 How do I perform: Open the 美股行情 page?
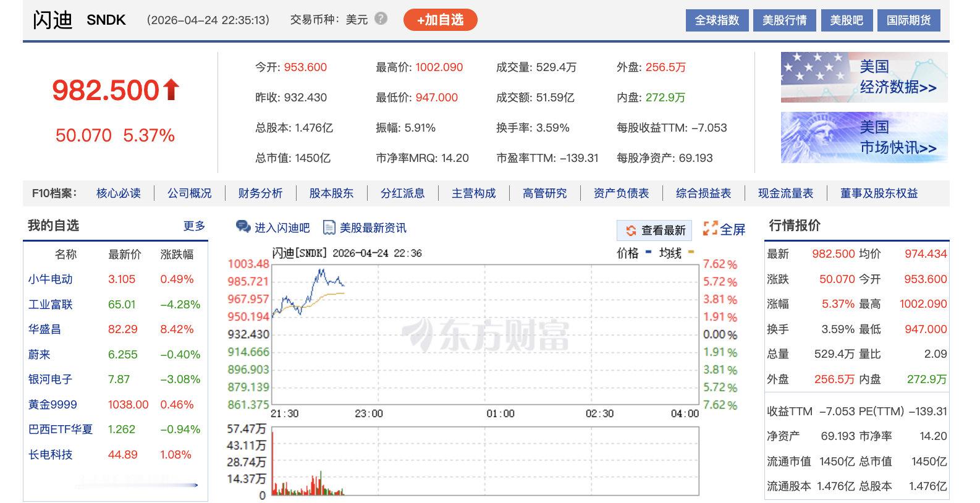click(x=784, y=20)
